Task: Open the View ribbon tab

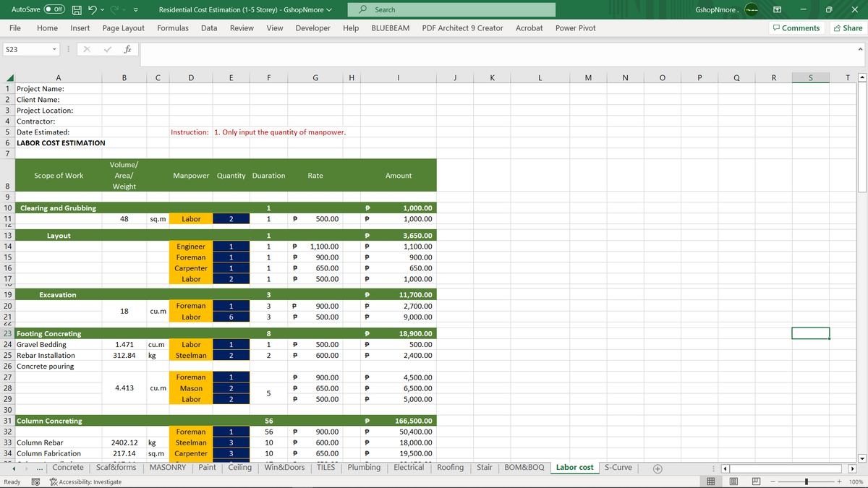Action: pyautogui.click(x=275, y=28)
